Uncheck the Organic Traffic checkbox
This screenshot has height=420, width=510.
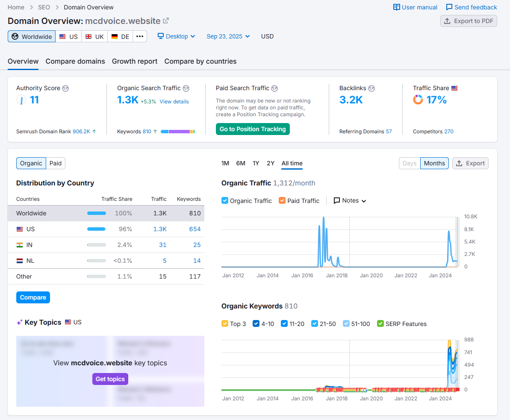coord(225,201)
